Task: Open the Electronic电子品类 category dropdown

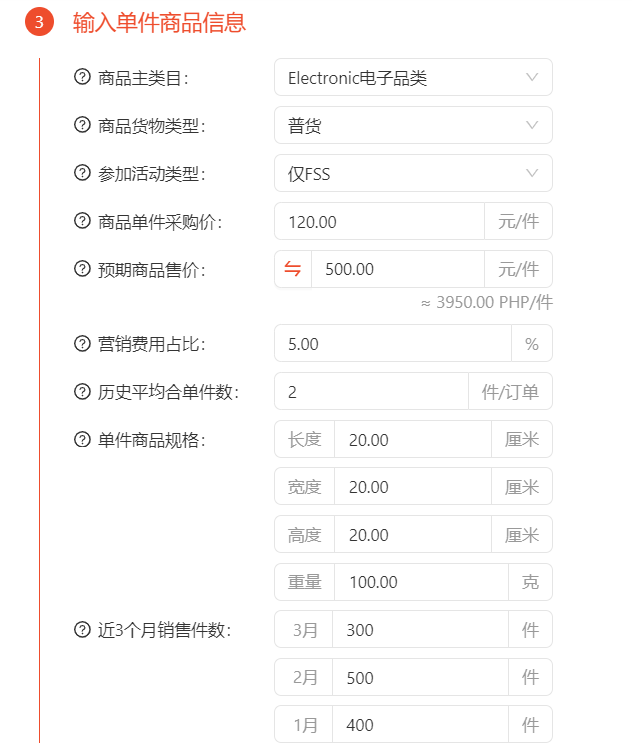Action: pos(413,78)
